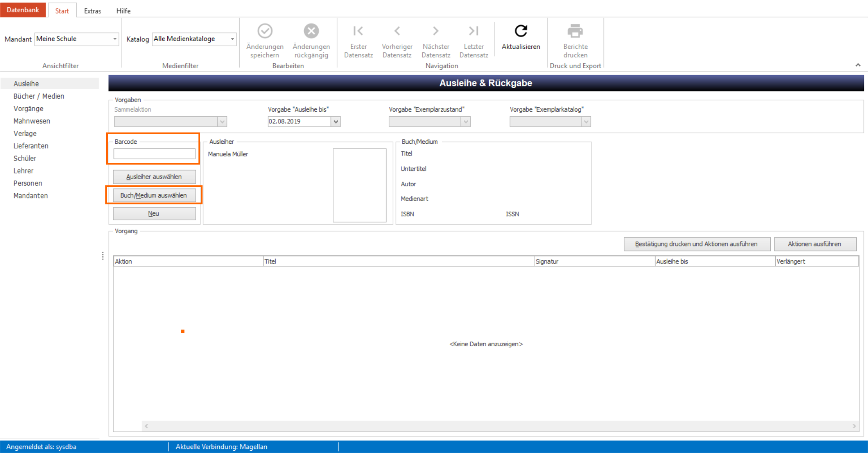Select Mahnwesen in the sidebar

click(32, 121)
